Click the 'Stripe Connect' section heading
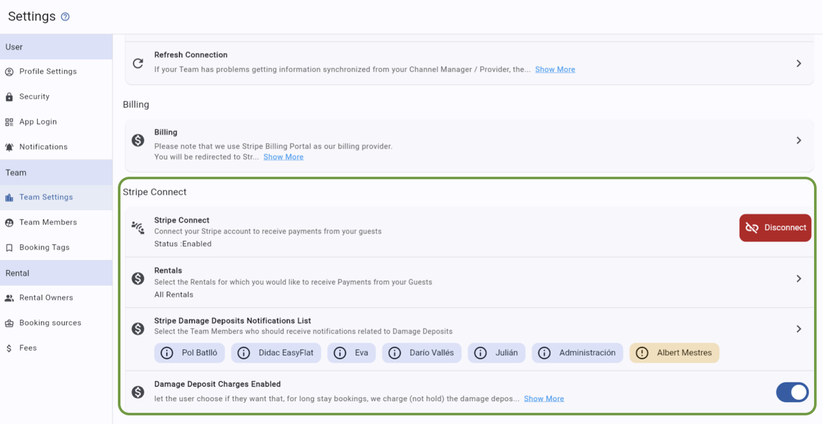Viewport: 828px width, 424px height. tap(155, 192)
